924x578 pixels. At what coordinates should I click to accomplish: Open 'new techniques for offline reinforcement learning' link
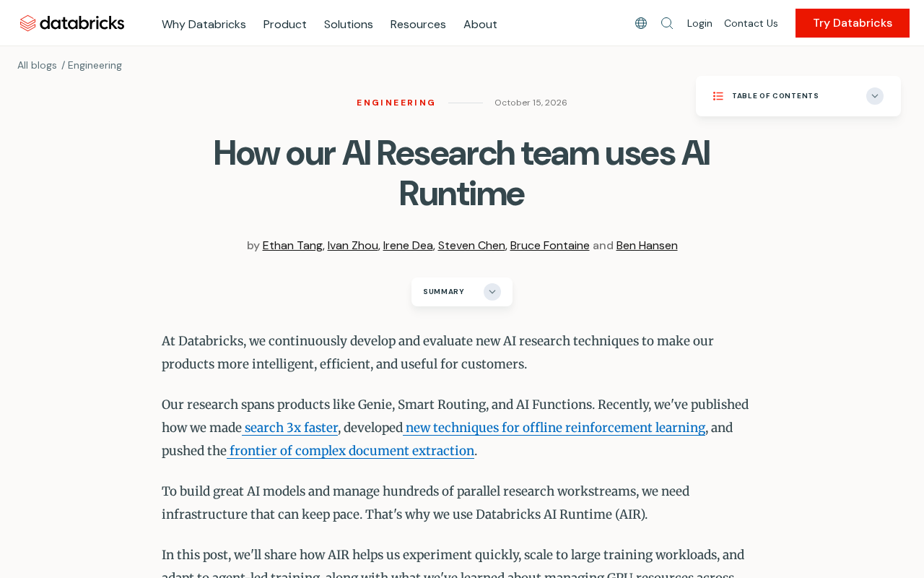(554, 428)
